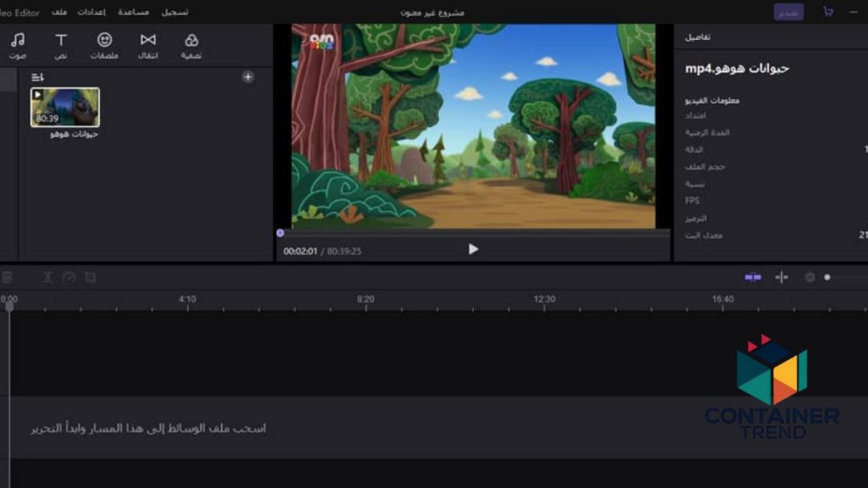
Task: Toggle the purple timeline snapping icon
Action: click(x=753, y=277)
